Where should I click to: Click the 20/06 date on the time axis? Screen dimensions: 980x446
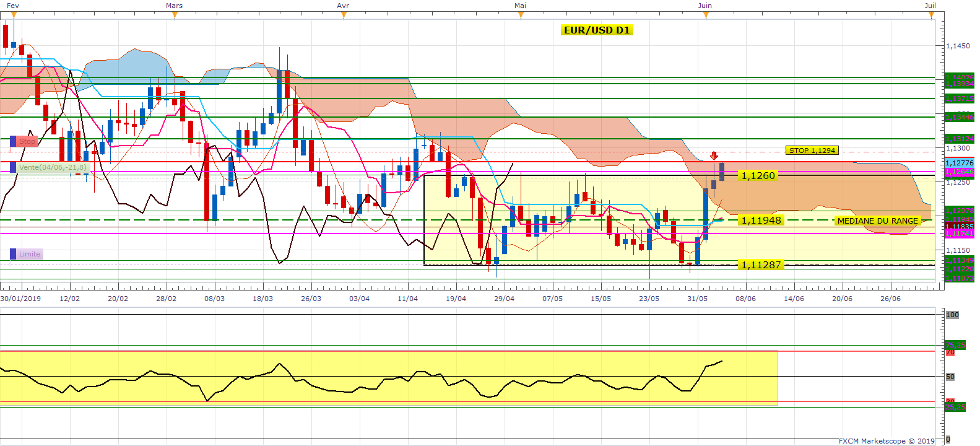[x=842, y=299]
